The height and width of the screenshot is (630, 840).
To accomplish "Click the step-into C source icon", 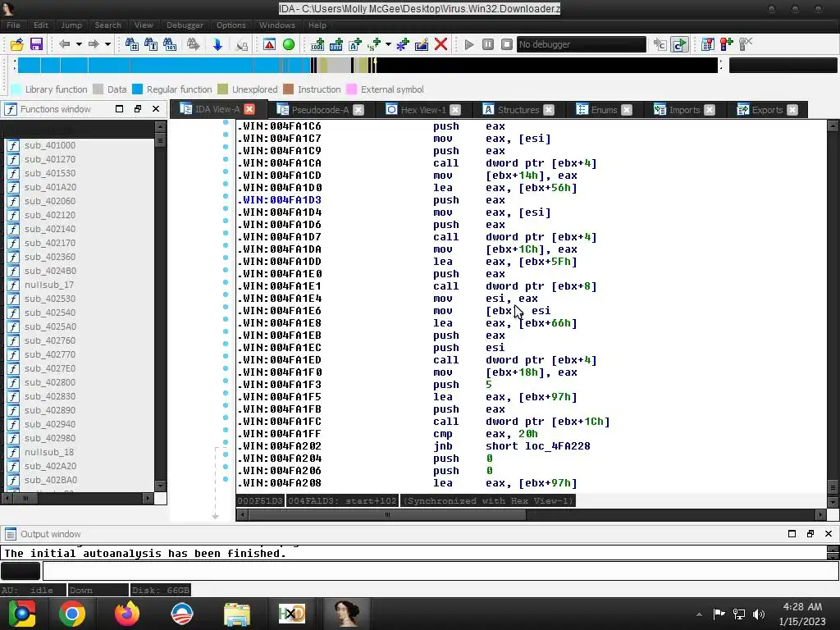I will tap(660, 44).
